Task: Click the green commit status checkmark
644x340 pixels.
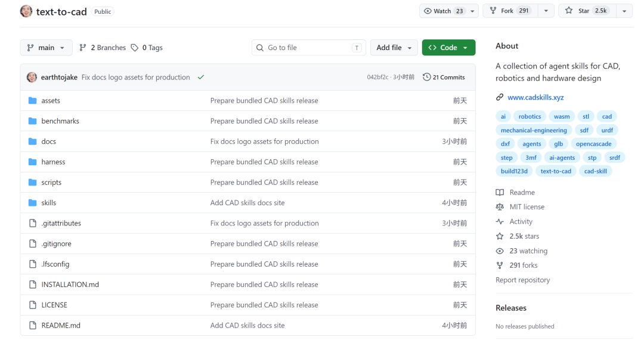Action: click(201, 77)
